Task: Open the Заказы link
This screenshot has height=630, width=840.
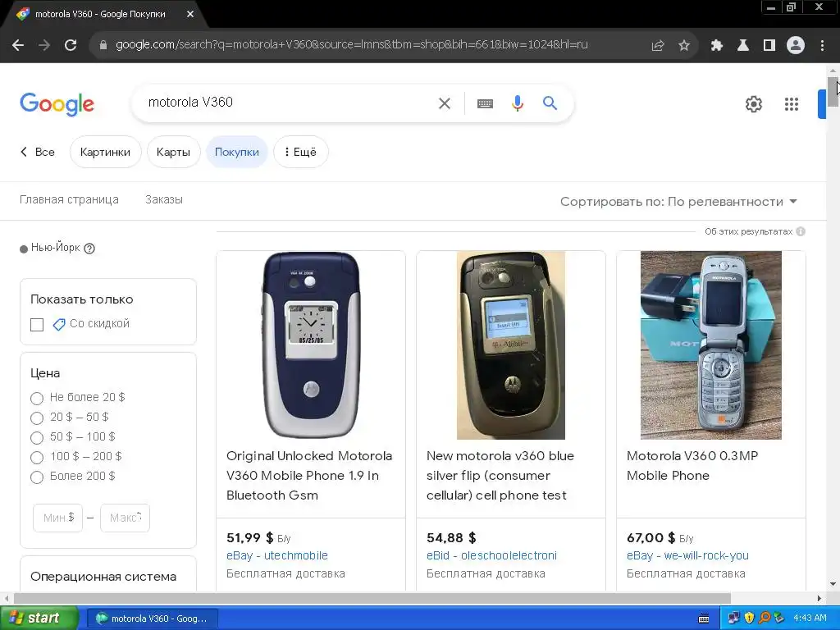Action: [x=164, y=199]
